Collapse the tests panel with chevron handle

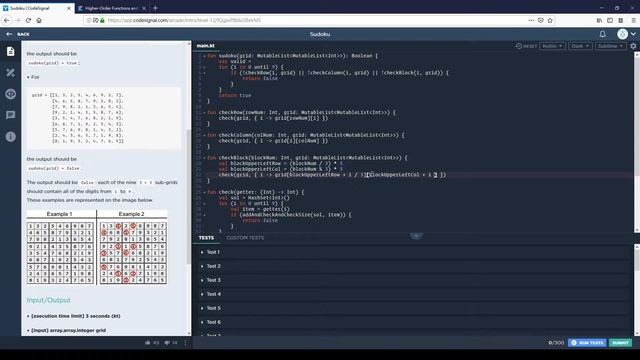[416, 235]
